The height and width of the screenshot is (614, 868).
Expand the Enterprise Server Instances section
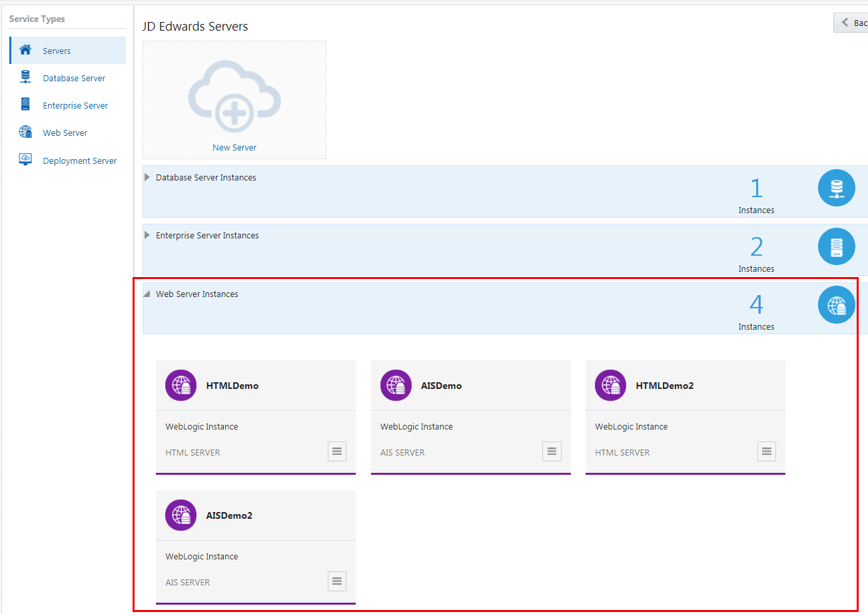[146, 235]
